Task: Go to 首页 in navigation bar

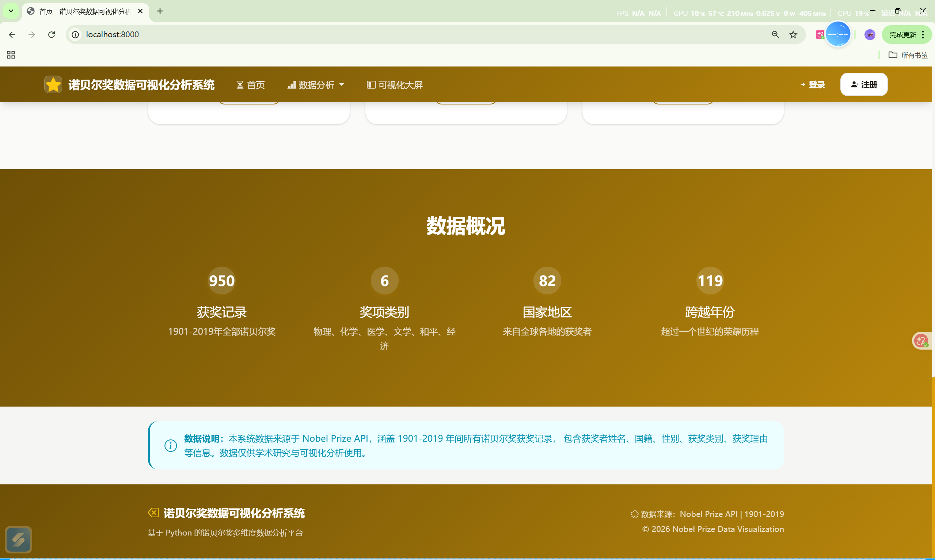Action: (251, 85)
